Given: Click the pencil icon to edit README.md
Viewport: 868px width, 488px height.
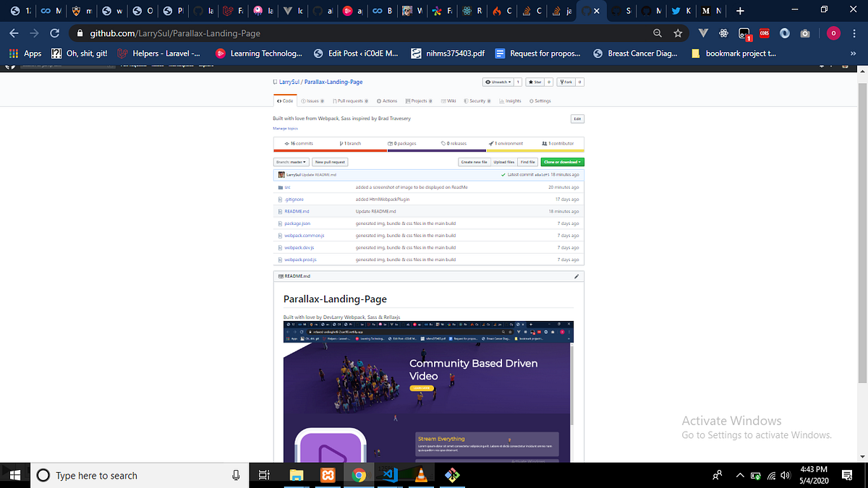Looking at the screenshot, I should (x=576, y=275).
